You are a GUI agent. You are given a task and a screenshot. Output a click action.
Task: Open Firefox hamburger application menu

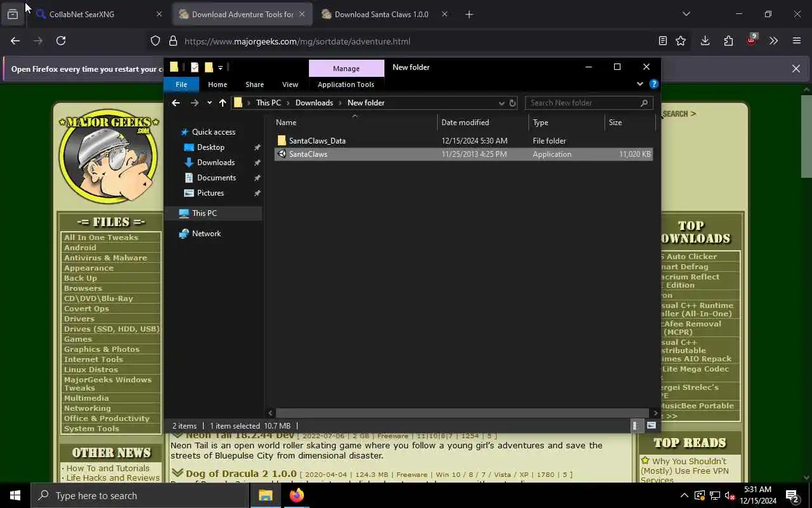(797, 41)
